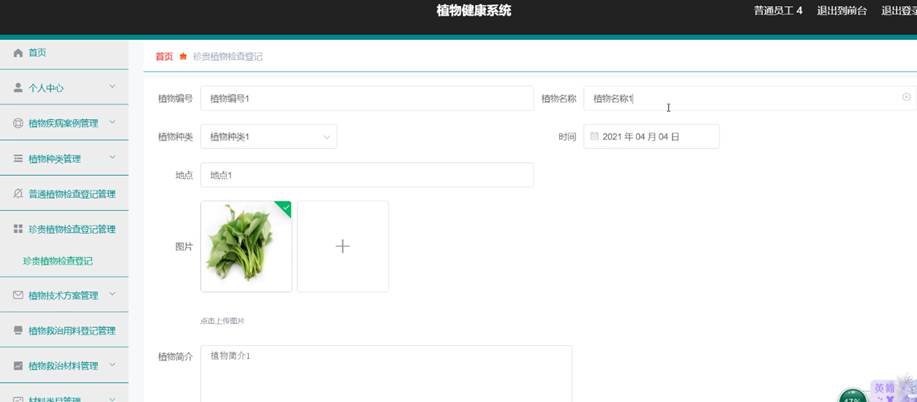Click the home icon beside 首页 in sidebar
The width and height of the screenshot is (917, 402).
point(18,53)
